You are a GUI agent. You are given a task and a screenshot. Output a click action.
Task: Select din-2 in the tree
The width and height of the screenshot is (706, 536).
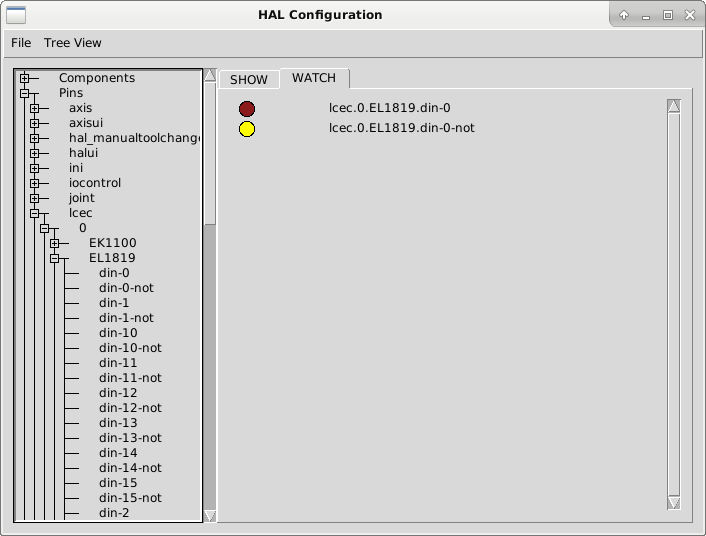click(x=114, y=513)
